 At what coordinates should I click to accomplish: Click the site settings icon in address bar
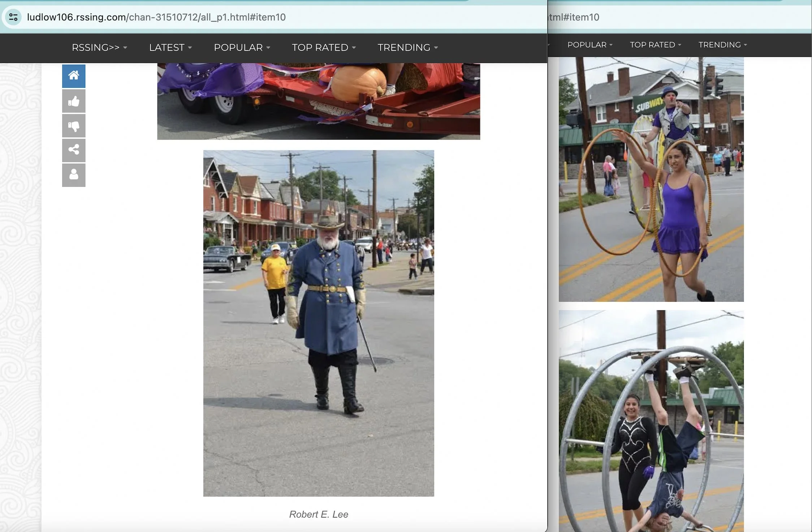tap(13, 17)
